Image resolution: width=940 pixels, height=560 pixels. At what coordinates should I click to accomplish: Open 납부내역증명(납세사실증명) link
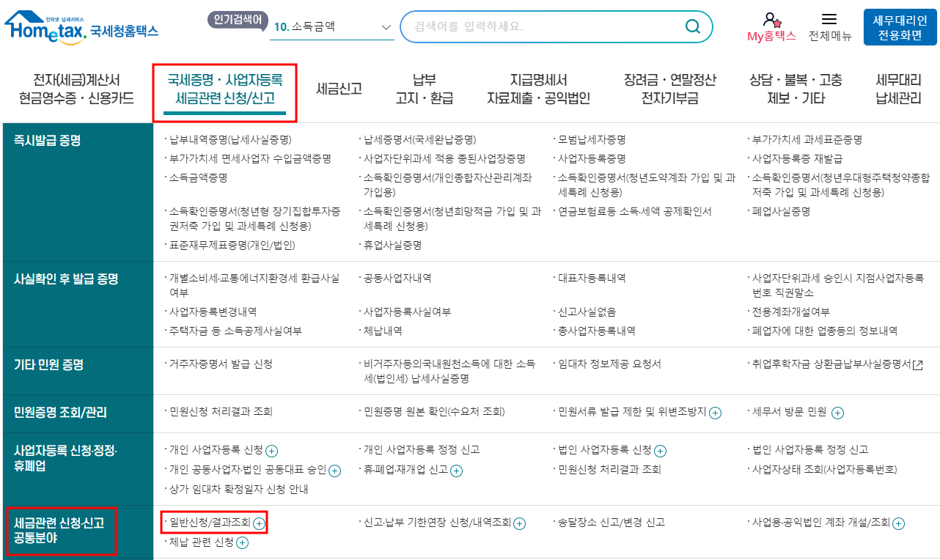point(230,139)
